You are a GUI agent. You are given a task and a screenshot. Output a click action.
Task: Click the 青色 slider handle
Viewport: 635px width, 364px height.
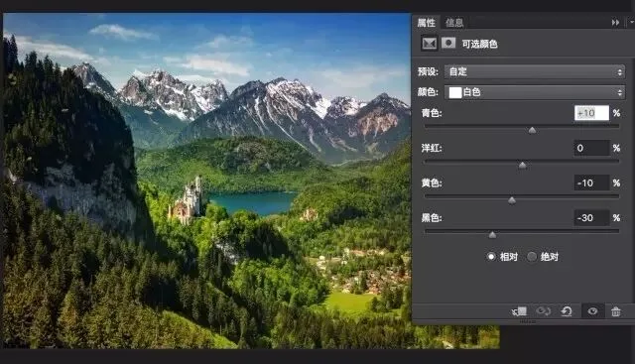532,130
